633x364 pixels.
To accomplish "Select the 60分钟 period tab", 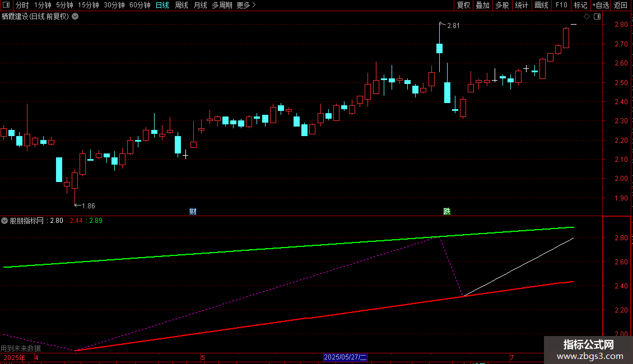I will click(139, 5).
